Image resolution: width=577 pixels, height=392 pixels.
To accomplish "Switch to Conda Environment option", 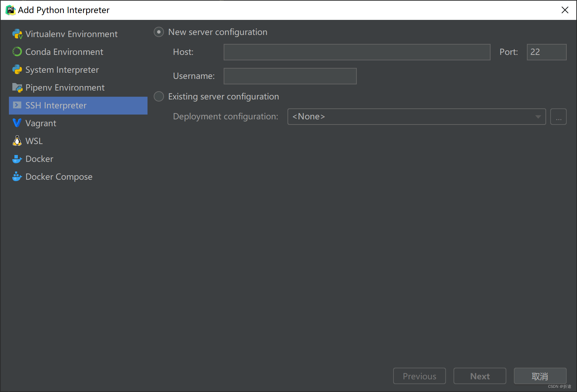I will (78, 52).
